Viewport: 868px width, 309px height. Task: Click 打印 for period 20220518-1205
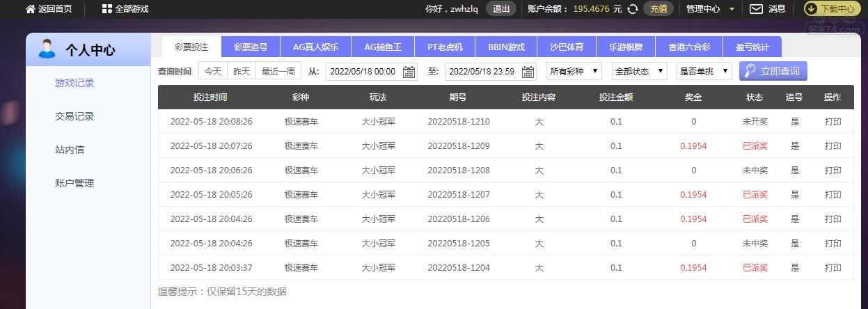[833, 244]
